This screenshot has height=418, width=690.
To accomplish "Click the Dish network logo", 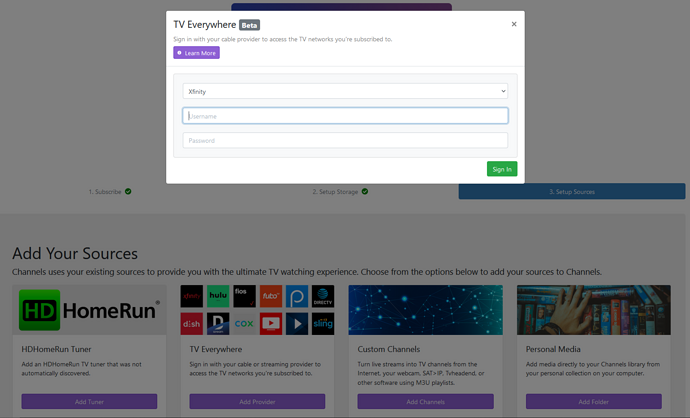I will click(x=192, y=324).
